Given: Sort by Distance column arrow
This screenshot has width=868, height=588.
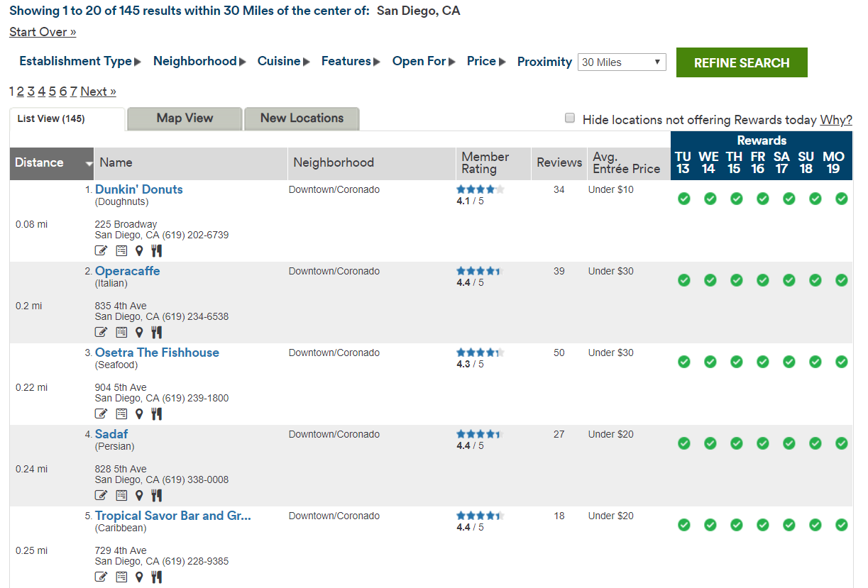Looking at the screenshot, I should pyautogui.click(x=89, y=164).
